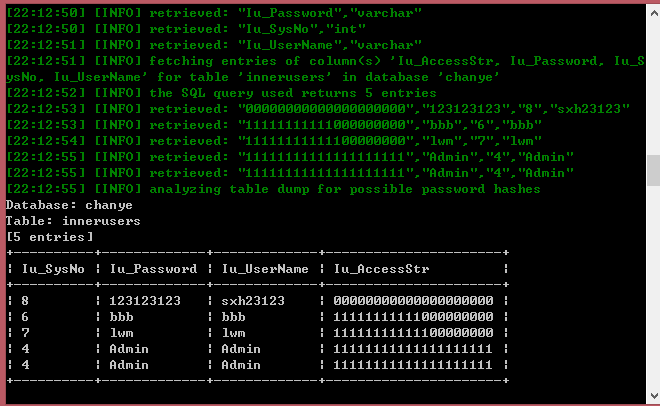Click the 'Table: innerusers' line
Screen dimensions: 660x406
point(73,221)
